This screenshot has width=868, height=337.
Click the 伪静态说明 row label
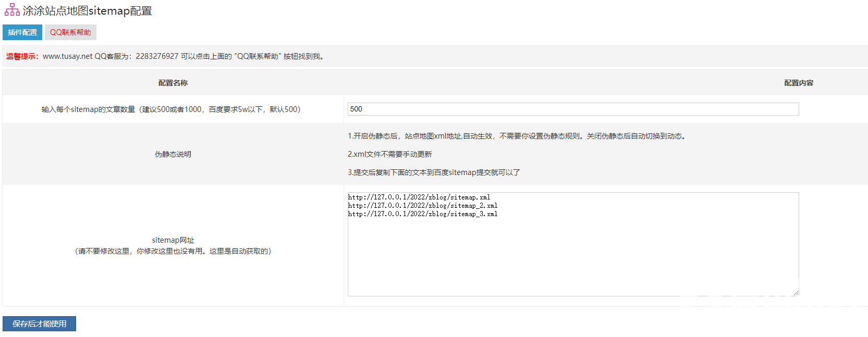coord(173,154)
